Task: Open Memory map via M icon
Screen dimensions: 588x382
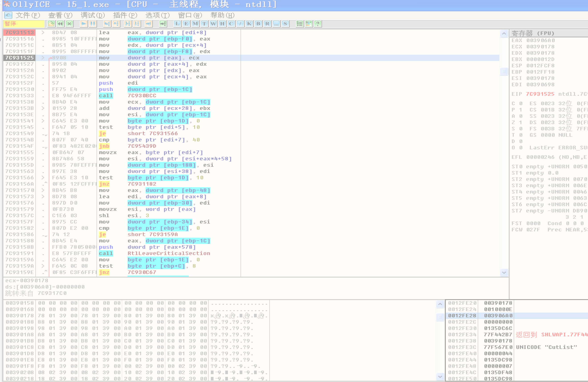Action: (x=195, y=24)
